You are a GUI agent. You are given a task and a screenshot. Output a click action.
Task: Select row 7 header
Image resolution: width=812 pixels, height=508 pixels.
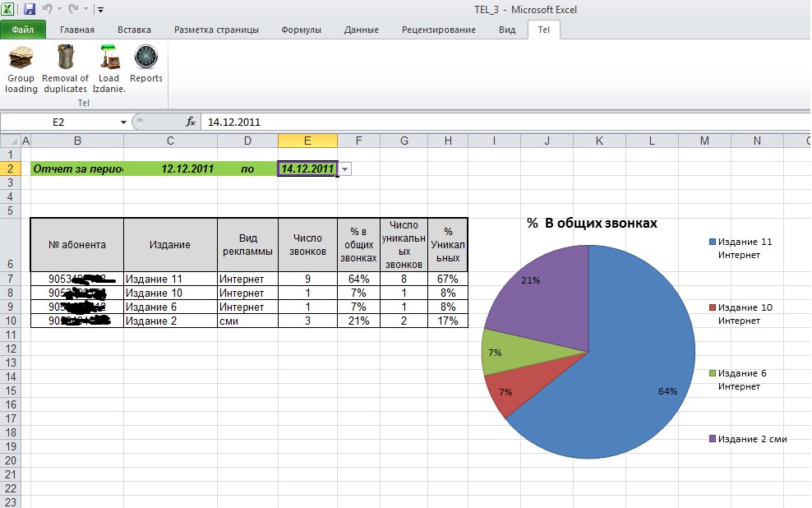point(11,279)
